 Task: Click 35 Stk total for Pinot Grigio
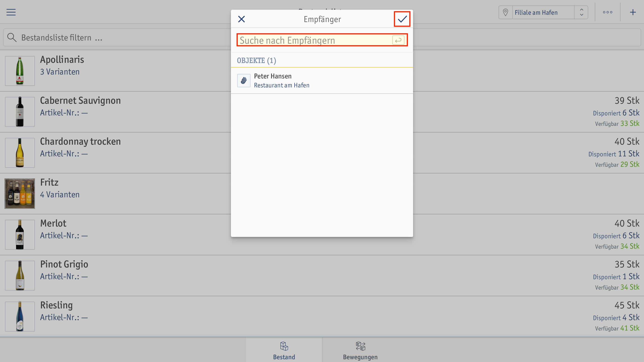(627, 264)
